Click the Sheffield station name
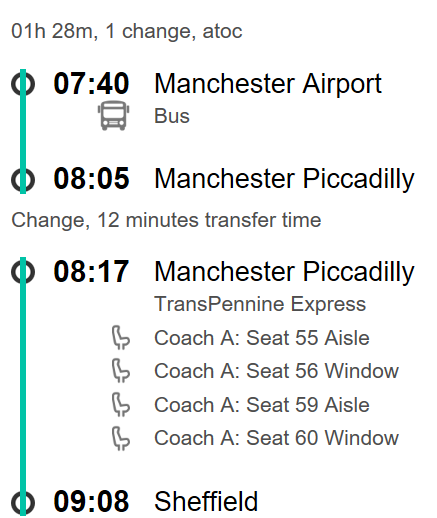437x518 pixels. pos(206,501)
